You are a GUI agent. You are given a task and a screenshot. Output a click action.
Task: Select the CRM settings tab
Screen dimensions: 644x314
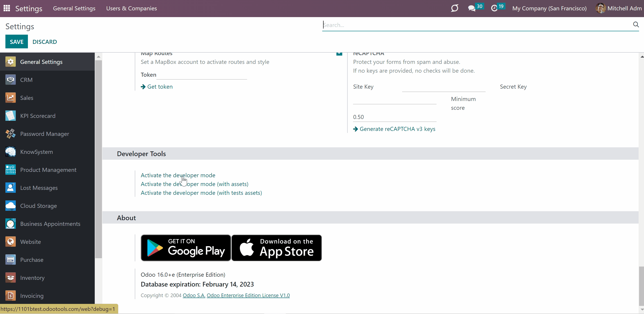click(x=47, y=80)
